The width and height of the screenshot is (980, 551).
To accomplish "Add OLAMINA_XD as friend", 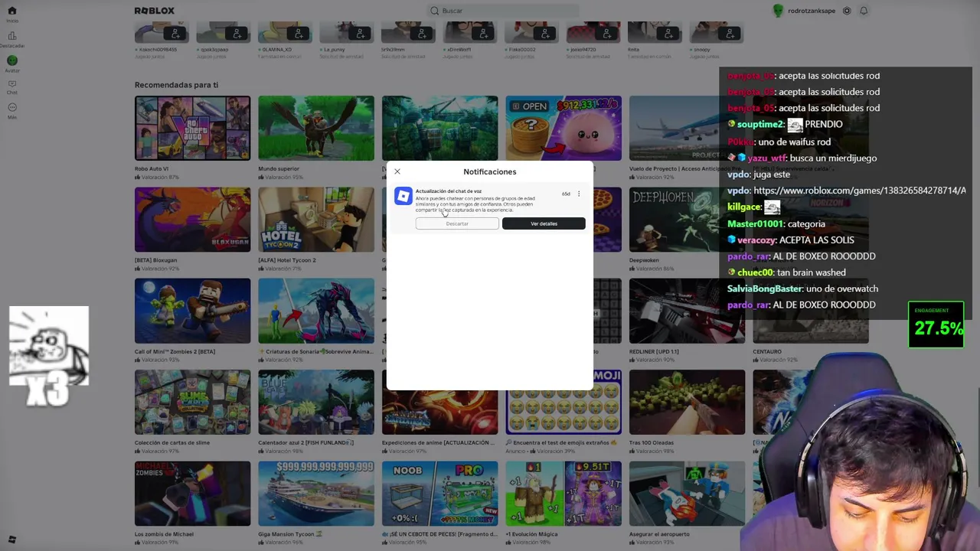I will coord(299,34).
